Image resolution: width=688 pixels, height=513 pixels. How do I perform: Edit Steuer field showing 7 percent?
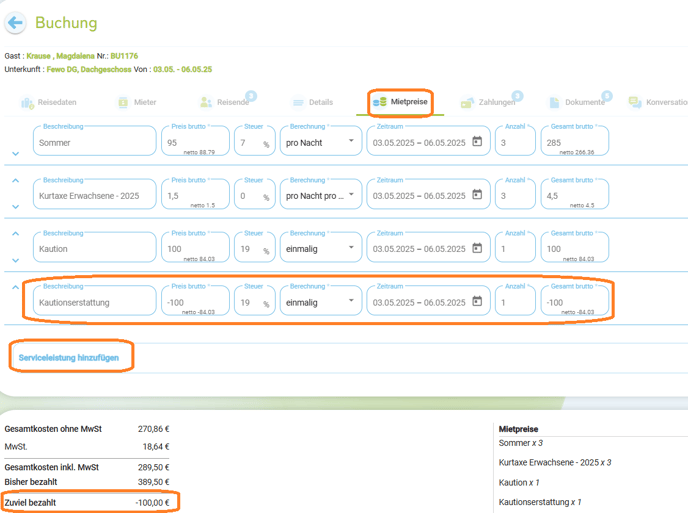click(x=254, y=141)
